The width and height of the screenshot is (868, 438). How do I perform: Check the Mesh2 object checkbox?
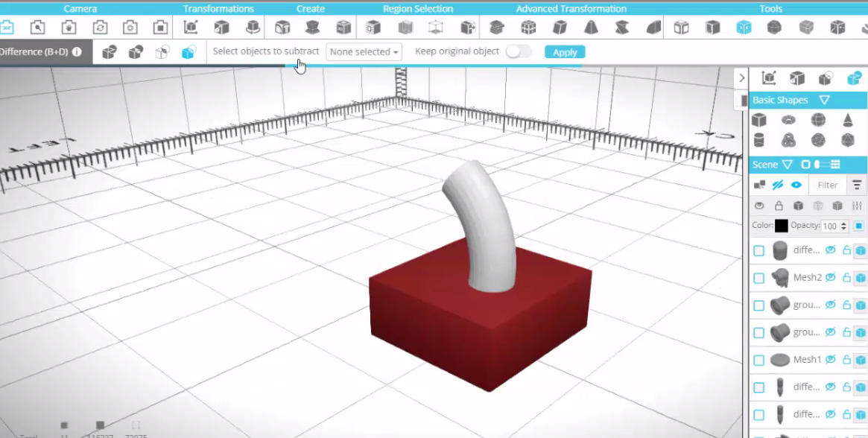759,278
